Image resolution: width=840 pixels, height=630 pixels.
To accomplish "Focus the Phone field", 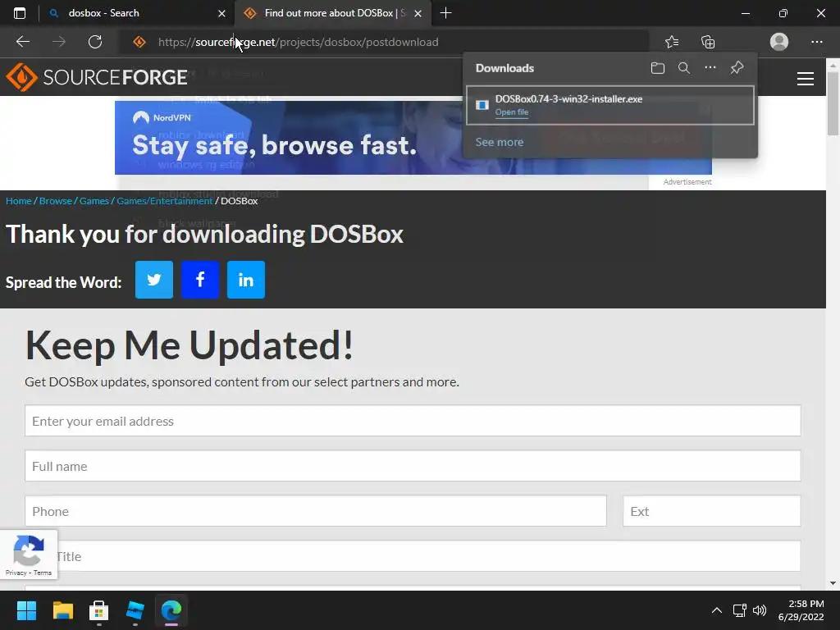I will tap(316, 510).
